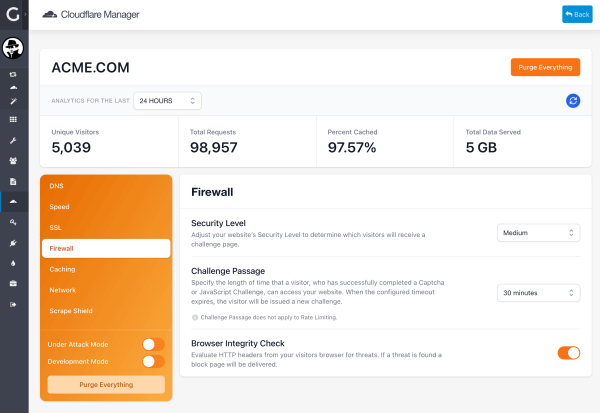Click the ANALYTICS FOR THE LAST label
This screenshot has width=600, height=413.
91,101
